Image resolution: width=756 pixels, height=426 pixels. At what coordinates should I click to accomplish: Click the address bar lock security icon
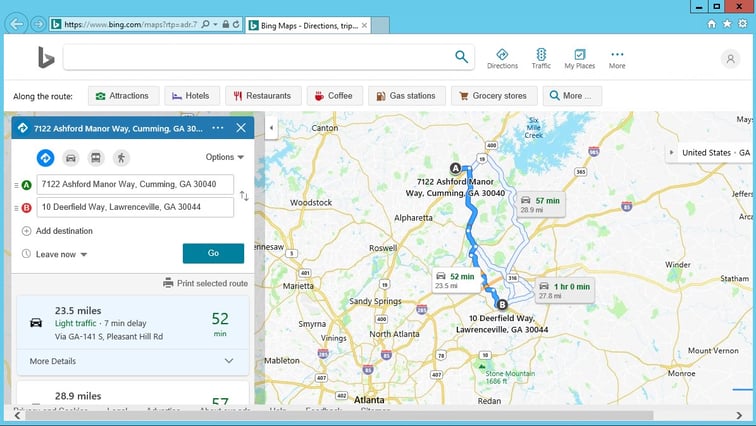click(226, 24)
